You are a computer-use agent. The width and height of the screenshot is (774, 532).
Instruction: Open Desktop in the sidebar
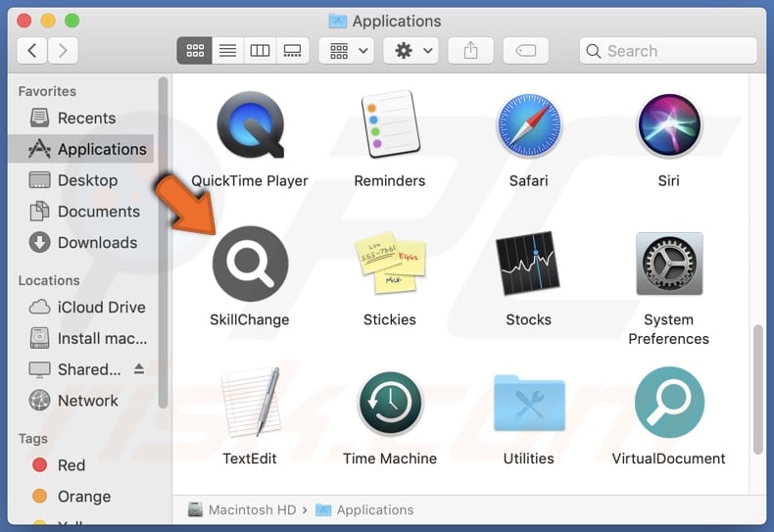pyautogui.click(x=81, y=180)
